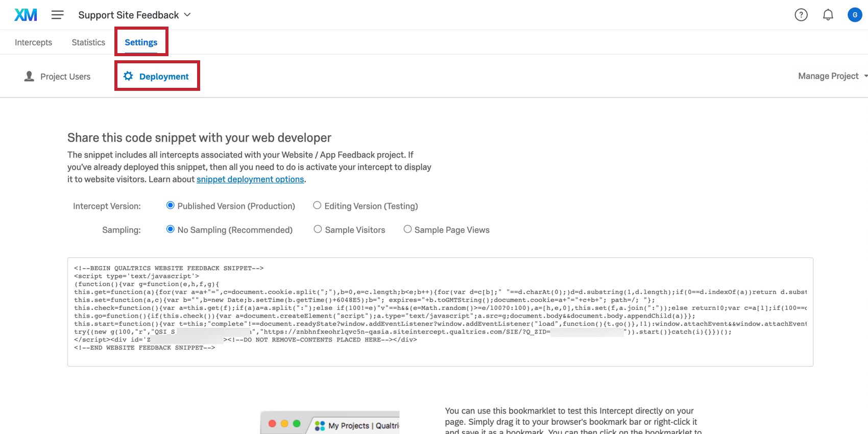Switch to the Statistics tab

[x=88, y=42]
